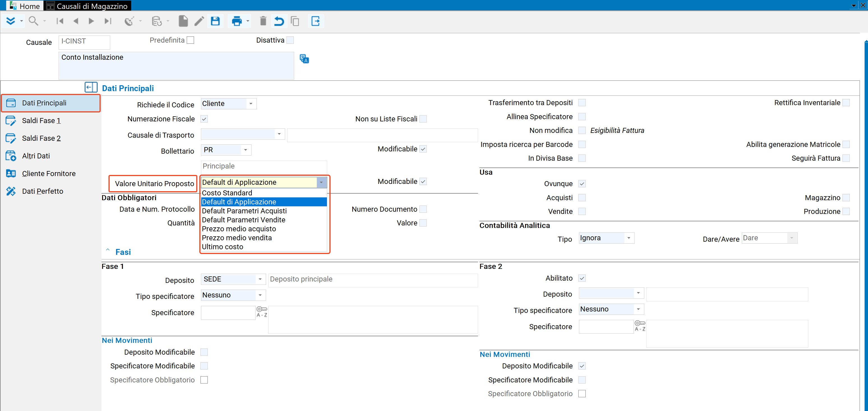Open print options dropdown arrow

click(248, 21)
